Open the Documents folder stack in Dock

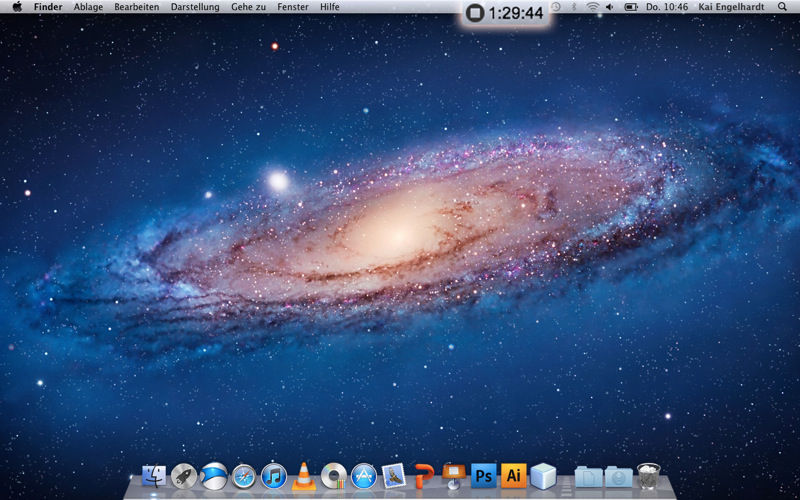588,477
